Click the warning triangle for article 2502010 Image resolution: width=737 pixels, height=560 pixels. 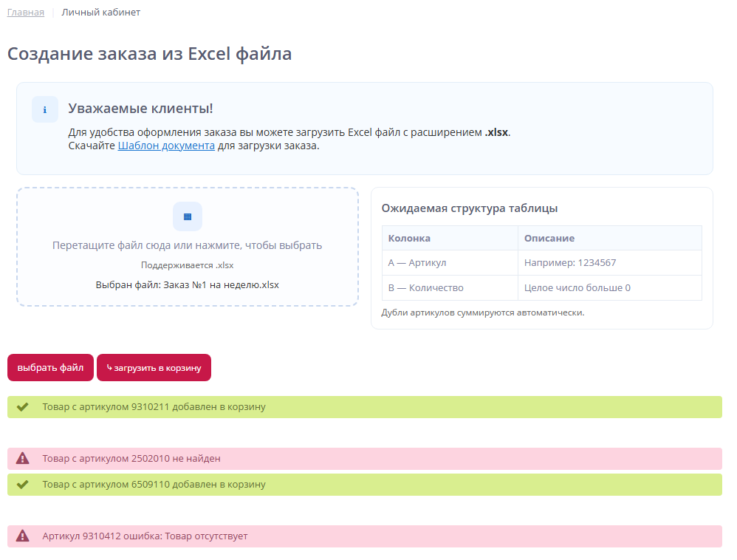22,459
